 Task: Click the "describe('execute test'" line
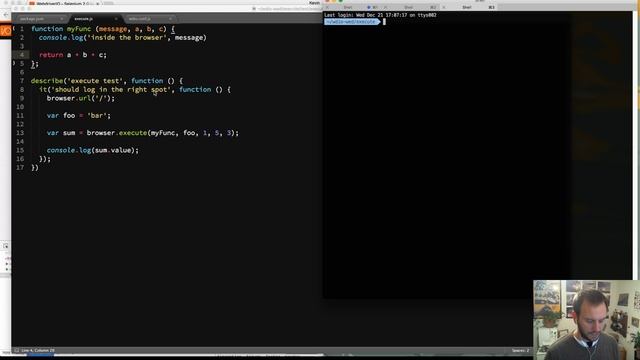tap(107, 81)
